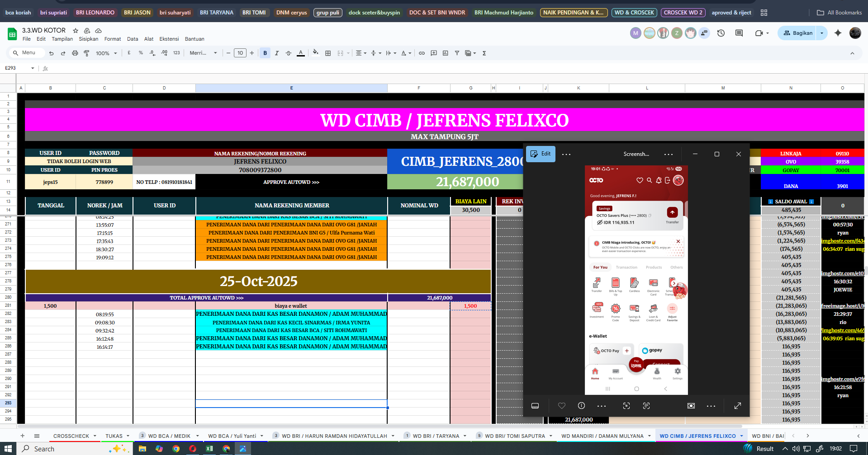Favorite the image in Photos viewer

562,406
